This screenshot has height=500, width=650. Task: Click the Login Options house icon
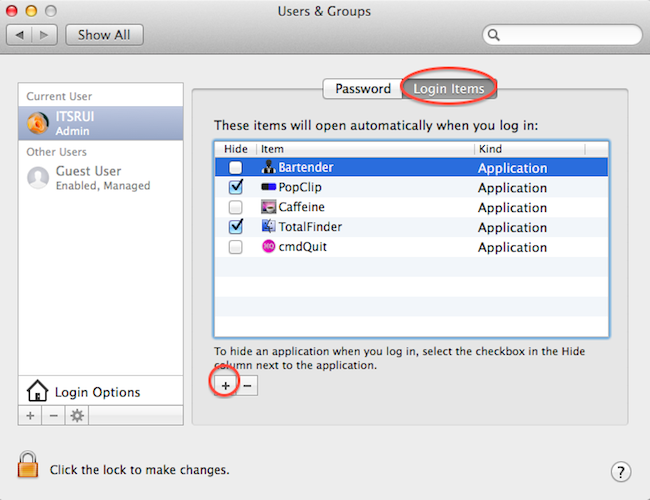37,391
